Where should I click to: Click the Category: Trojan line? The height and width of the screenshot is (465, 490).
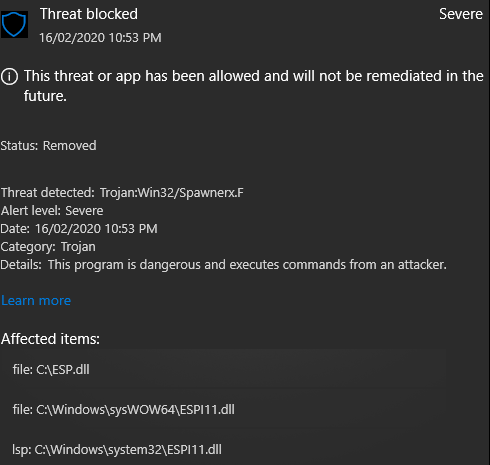coord(48,247)
